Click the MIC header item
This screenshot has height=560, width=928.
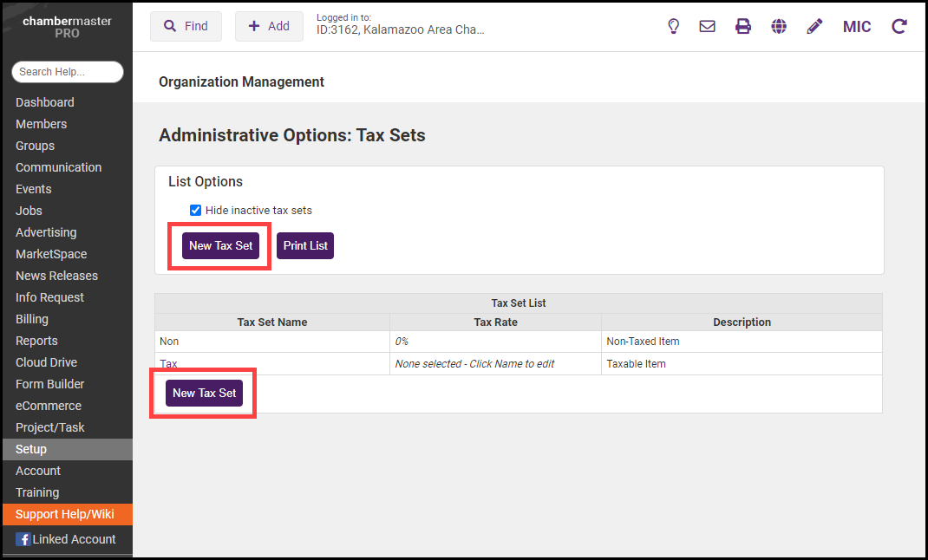857,26
